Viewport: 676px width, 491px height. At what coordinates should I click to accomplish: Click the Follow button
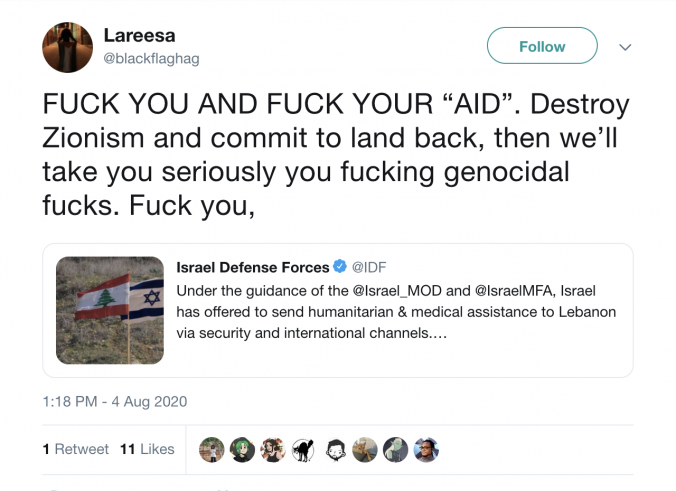(541, 46)
